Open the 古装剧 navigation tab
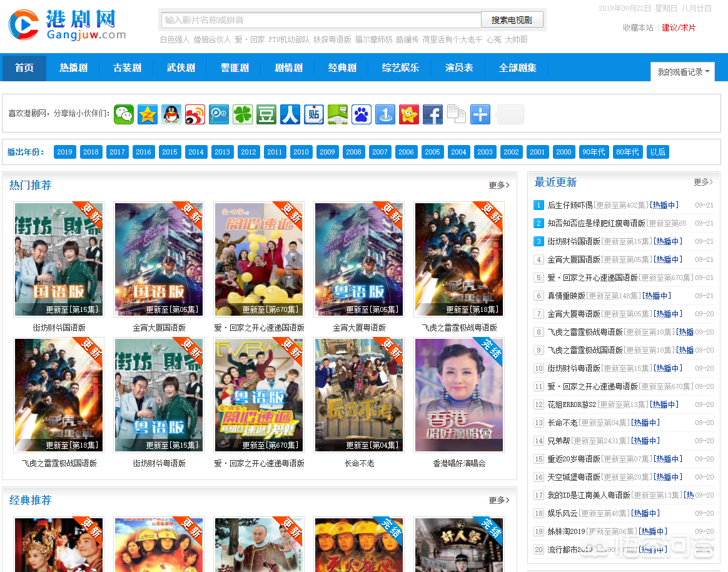This screenshot has height=572, width=728. (x=127, y=68)
